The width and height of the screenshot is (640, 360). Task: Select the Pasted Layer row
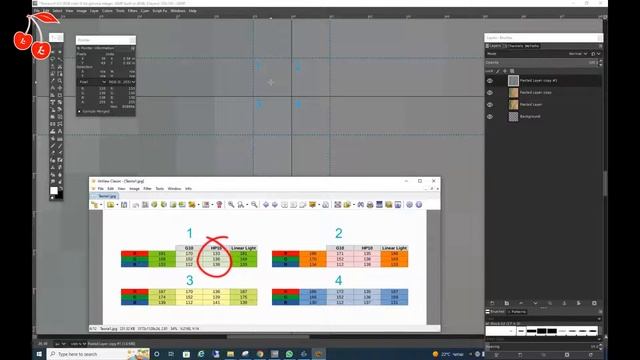tap(544, 104)
